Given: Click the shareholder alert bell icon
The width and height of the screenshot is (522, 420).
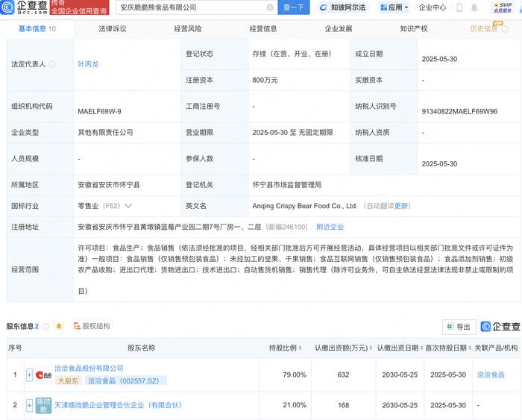Looking at the screenshot, I should tap(59, 326).
